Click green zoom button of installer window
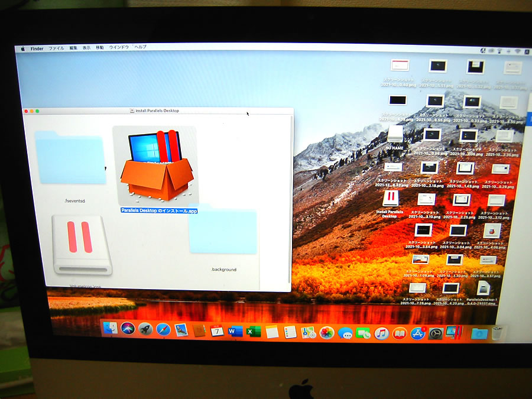Screen dimensions: 532x399 37,111
